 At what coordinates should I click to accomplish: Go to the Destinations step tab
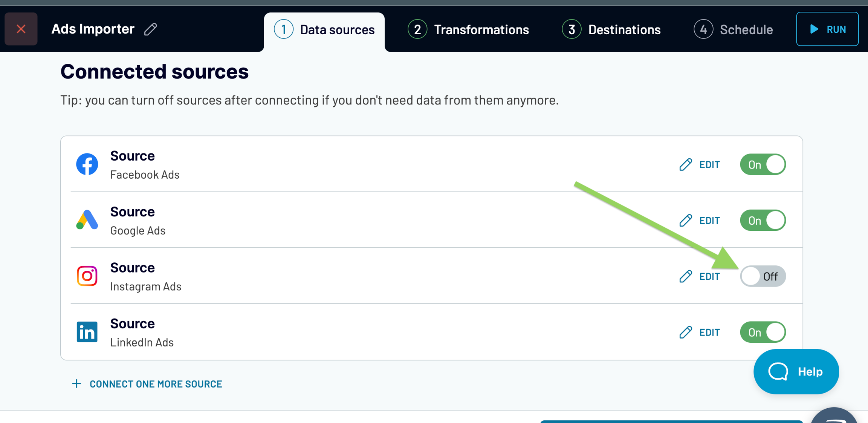click(611, 29)
